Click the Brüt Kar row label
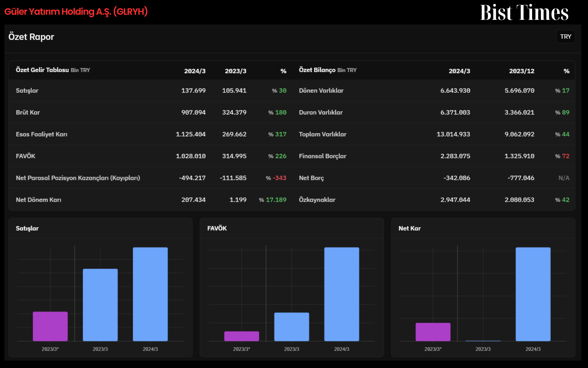This screenshot has width=588, height=368. 28,112
